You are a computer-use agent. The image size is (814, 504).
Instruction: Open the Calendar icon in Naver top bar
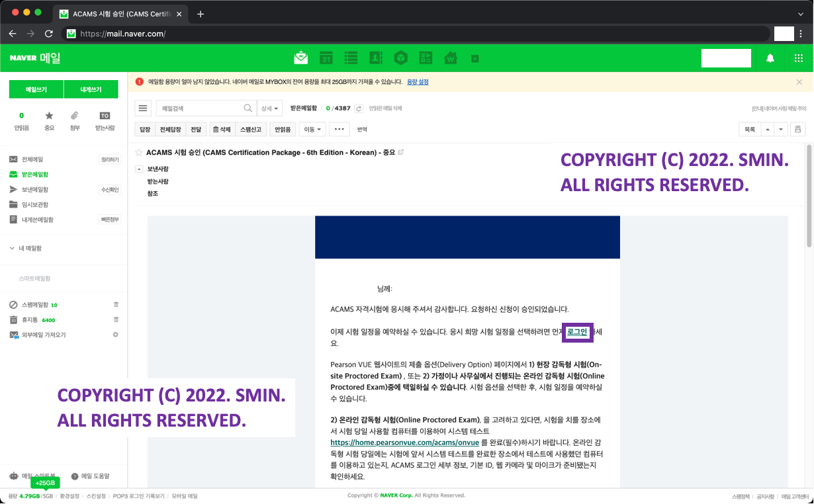[326, 58]
